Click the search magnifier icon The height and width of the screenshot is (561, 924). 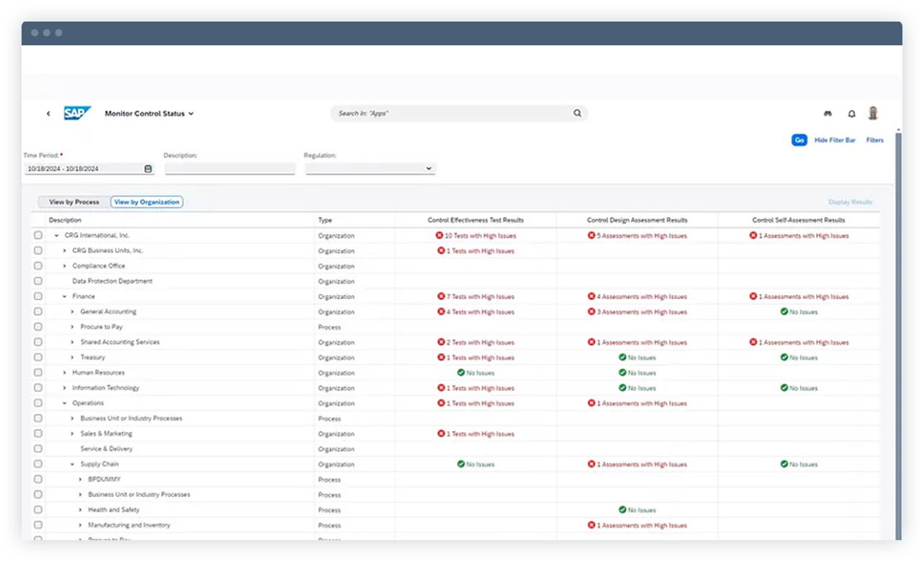click(x=577, y=113)
